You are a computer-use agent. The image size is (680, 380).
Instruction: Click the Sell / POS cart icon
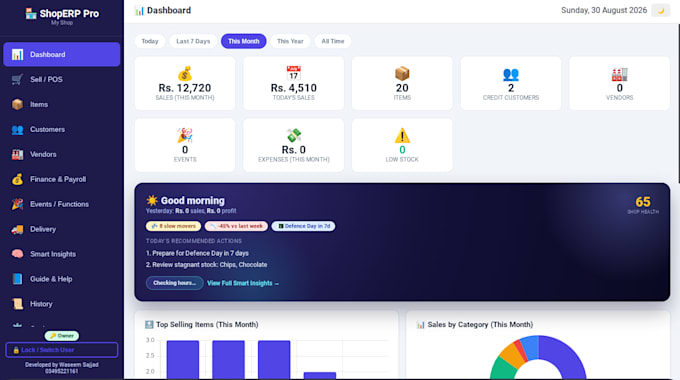point(17,79)
